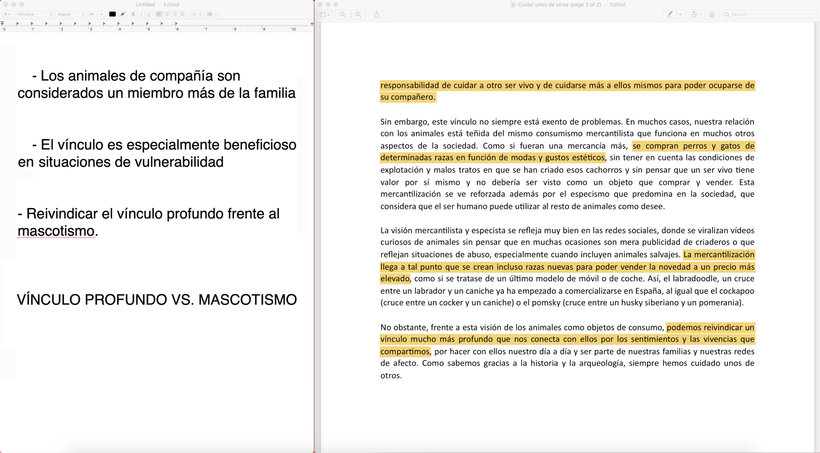Click the first-line indent marker on the ruler
This screenshot has height=453, width=820.
coord(2,22)
